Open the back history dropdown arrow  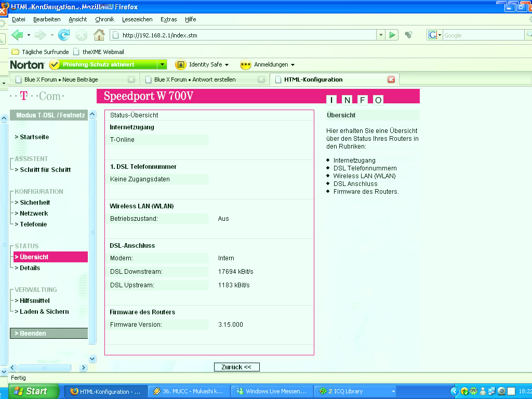[29, 35]
